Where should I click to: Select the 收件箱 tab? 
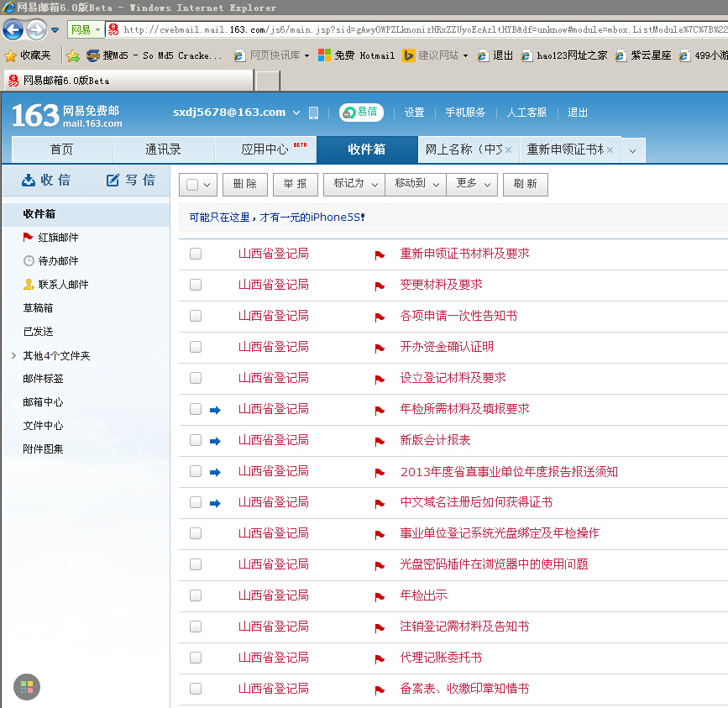[367, 149]
